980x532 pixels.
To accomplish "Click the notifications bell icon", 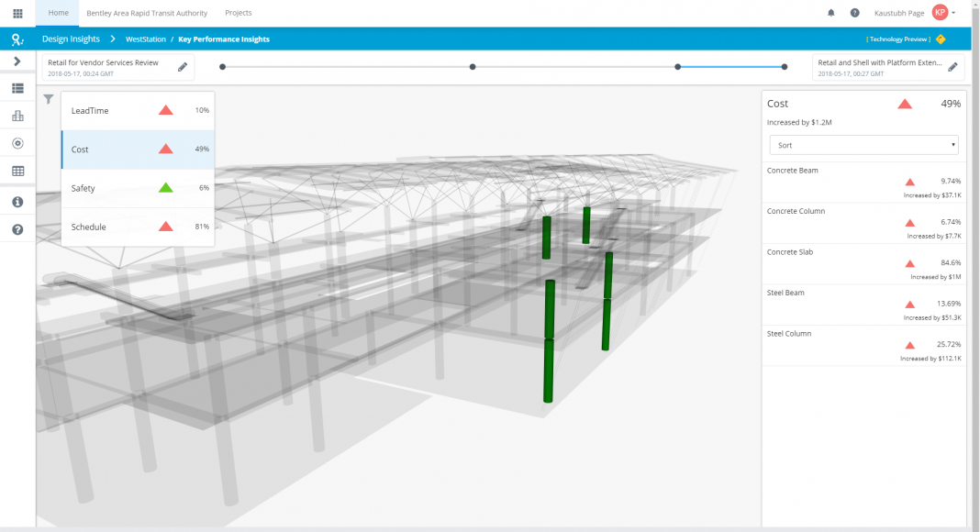I will pos(831,13).
